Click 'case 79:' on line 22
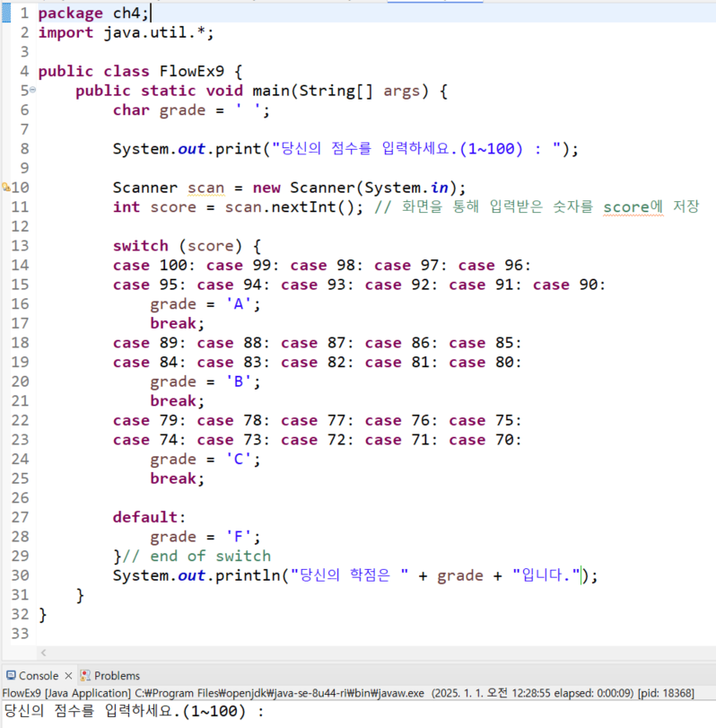716x728 pixels. (150, 420)
